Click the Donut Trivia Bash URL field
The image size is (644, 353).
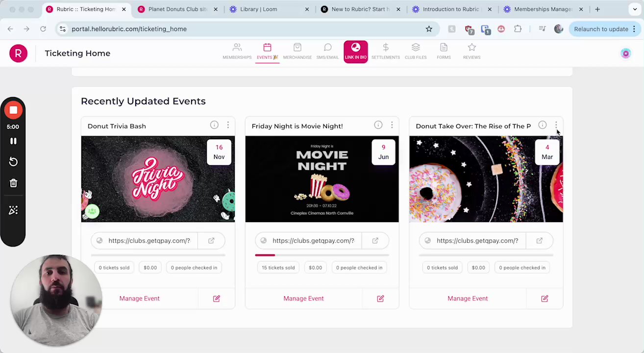(144, 241)
